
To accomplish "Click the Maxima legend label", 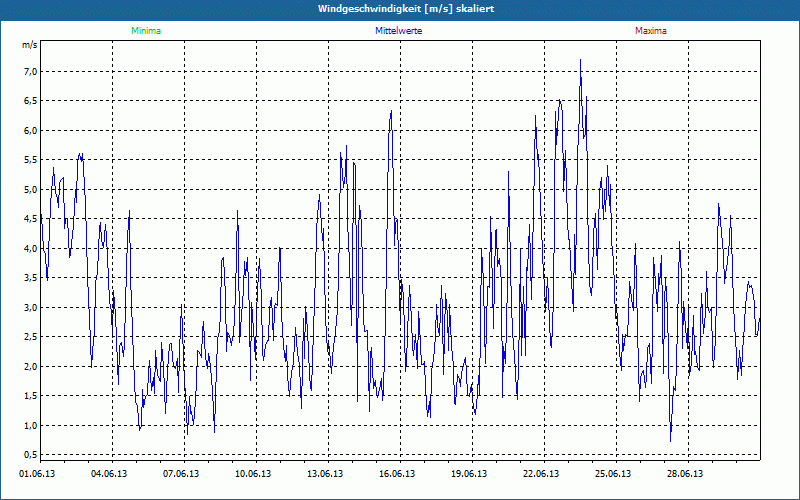I will click(x=651, y=31).
